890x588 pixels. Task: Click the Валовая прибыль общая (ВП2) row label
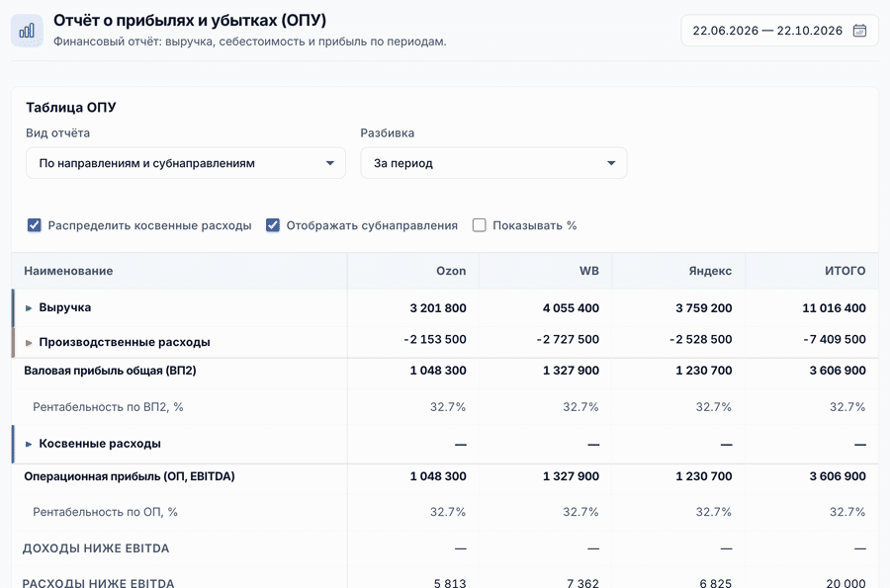click(x=110, y=371)
